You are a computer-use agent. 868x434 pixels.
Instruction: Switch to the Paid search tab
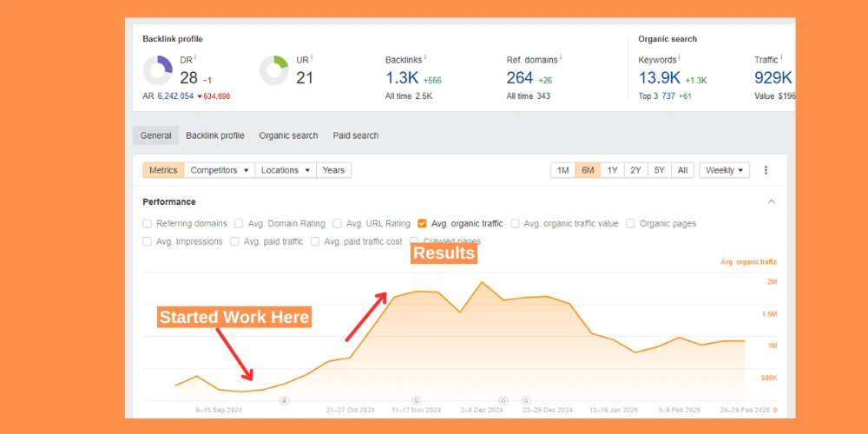coord(356,135)
